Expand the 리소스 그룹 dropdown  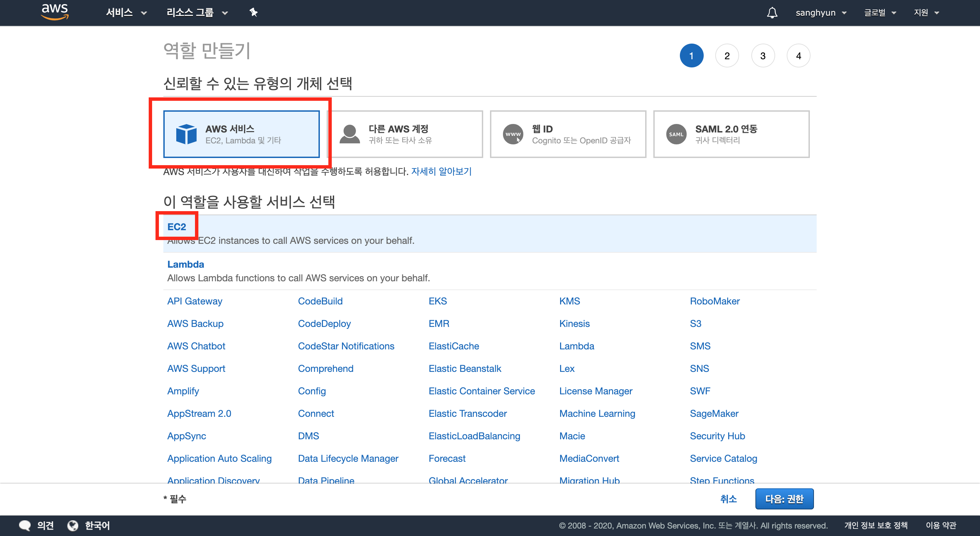point(197,13)
